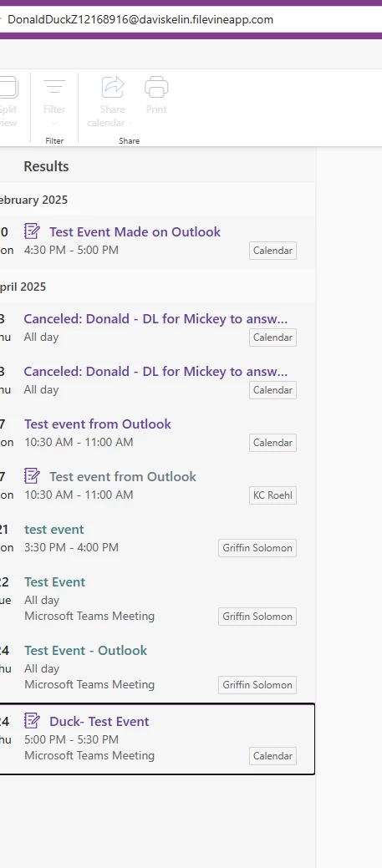The width and height of the screenshot is (382, 868).
Task: Click Calendar tag on Duck- Test Event
Action: pos(272,756)
